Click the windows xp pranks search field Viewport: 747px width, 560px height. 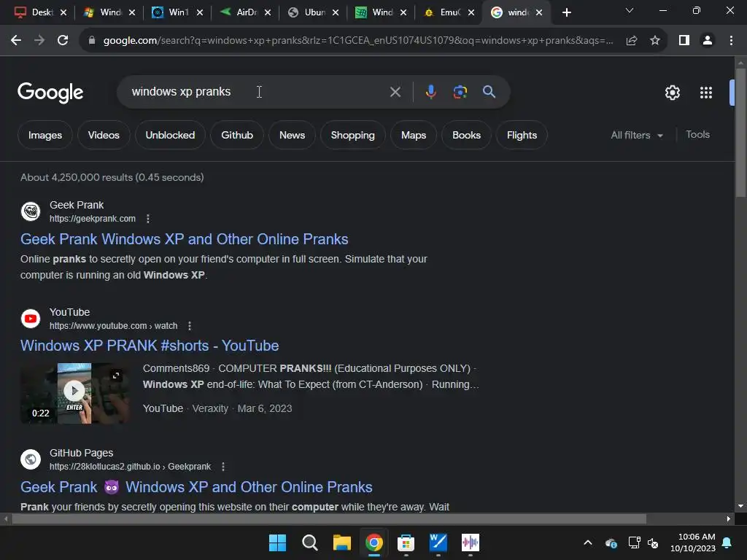coord(258,92)
